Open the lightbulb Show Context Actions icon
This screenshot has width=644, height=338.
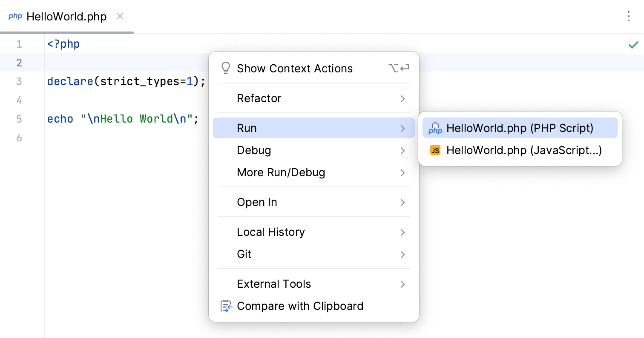point(226,68)
